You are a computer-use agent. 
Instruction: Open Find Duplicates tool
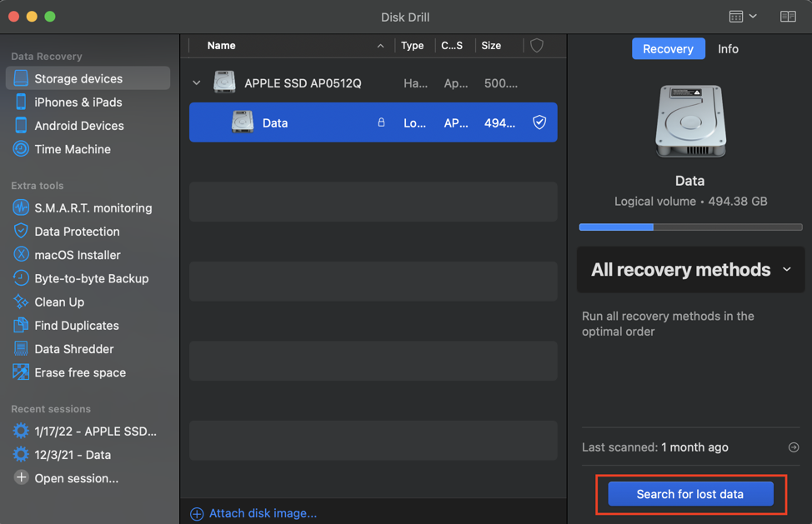76,326
